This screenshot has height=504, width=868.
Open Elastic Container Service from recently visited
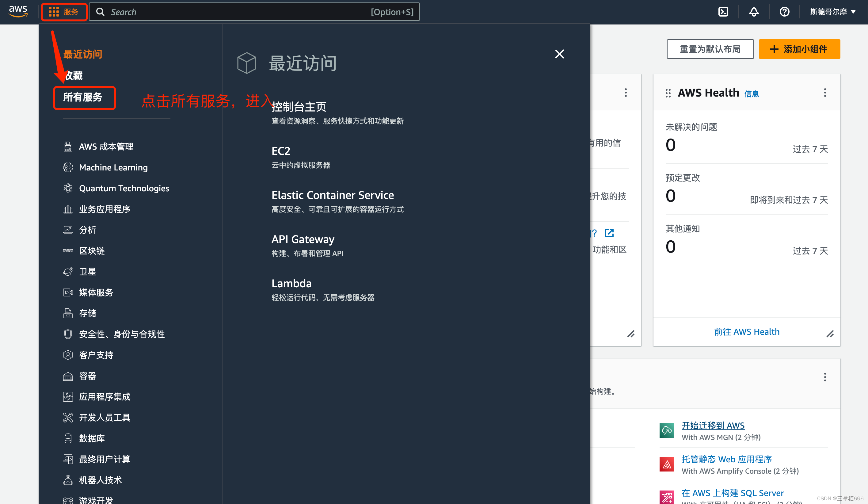[332, 195]
